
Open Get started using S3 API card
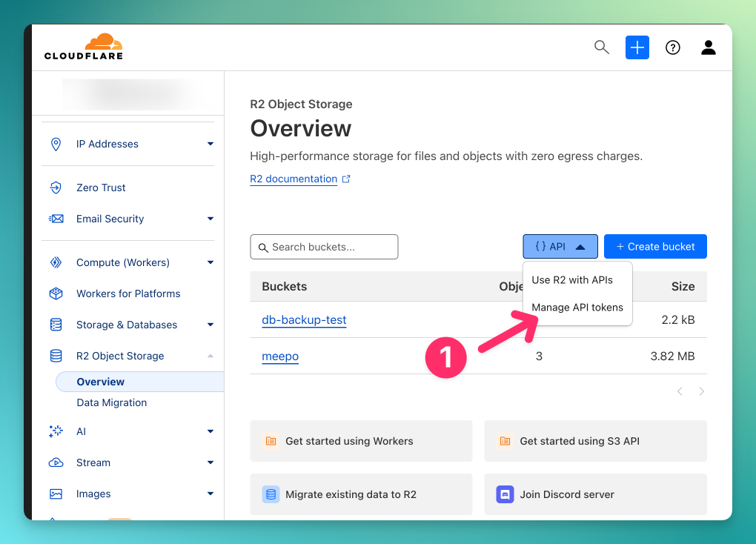(x=595, y=441)
